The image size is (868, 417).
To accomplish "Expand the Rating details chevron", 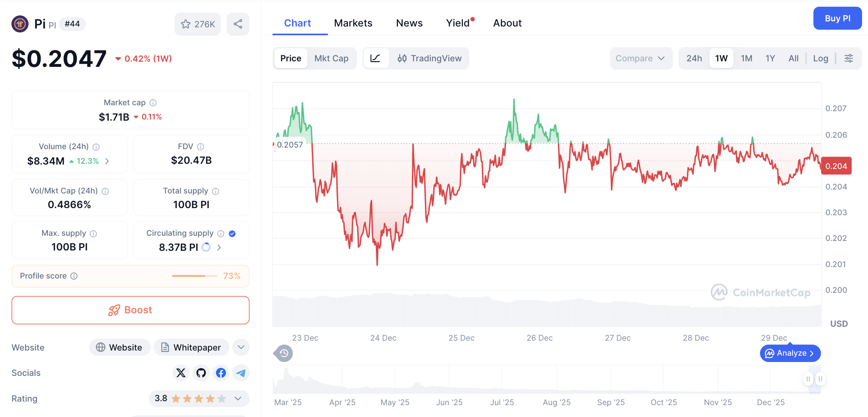I will coord(237,398).
